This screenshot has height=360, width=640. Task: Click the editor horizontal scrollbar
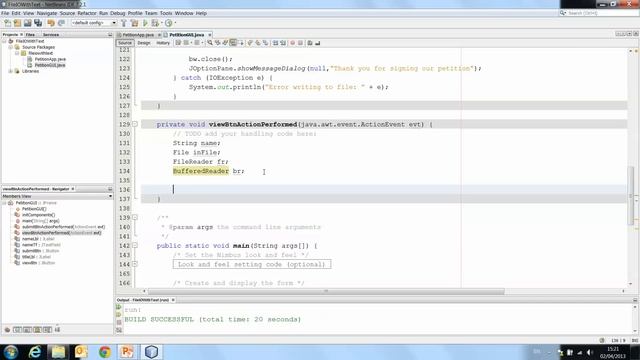pos(326,291)
